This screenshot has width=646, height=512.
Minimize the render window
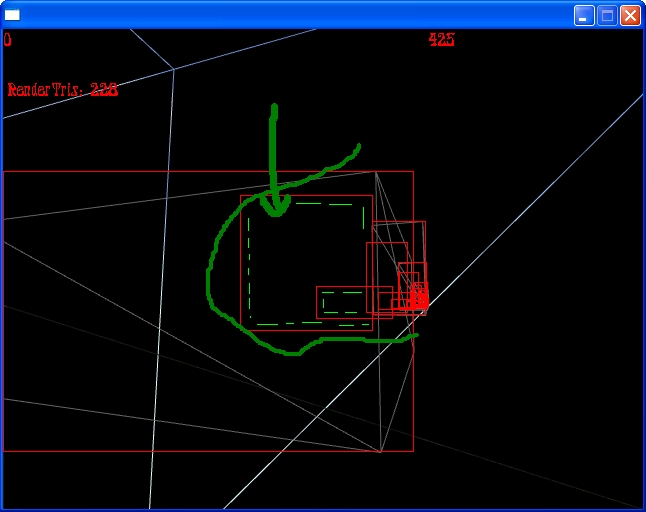point(584,15)
